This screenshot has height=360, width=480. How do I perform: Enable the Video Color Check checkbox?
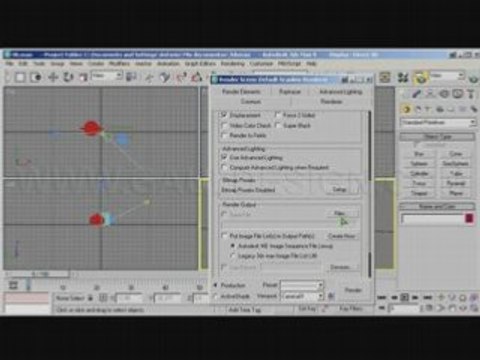(x=224, y=125)
